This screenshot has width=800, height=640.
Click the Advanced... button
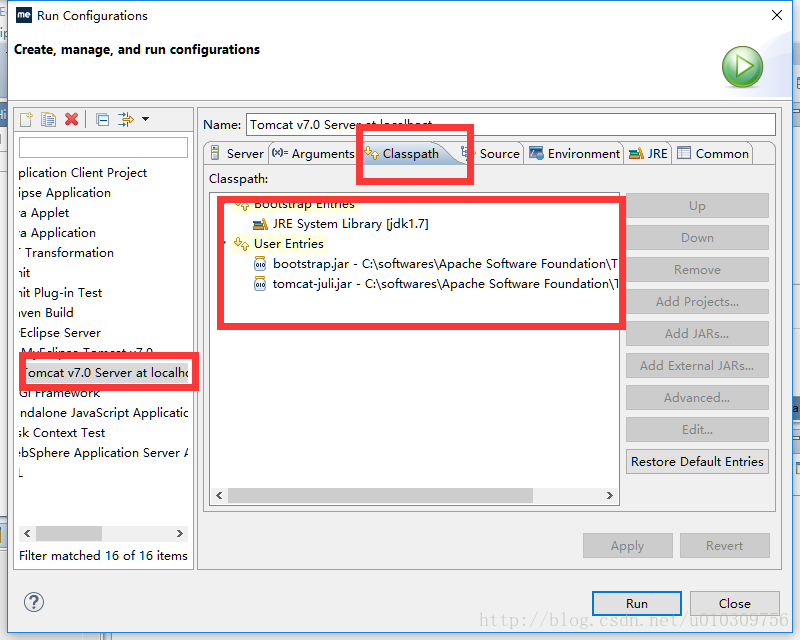click(x=697, y=398)
